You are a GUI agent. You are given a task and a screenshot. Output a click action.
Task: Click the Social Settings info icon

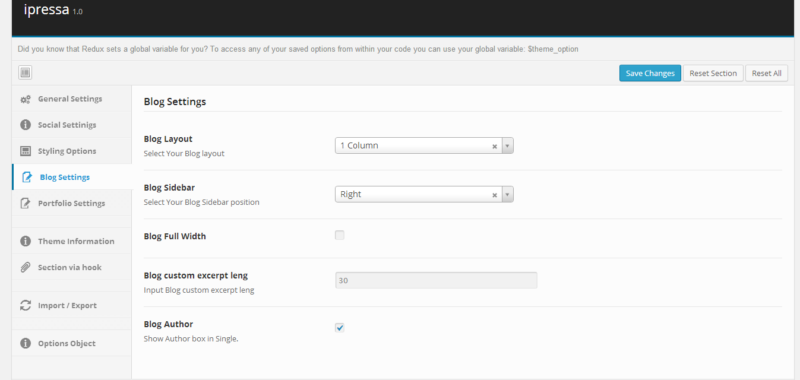click(x=26, y=125)
